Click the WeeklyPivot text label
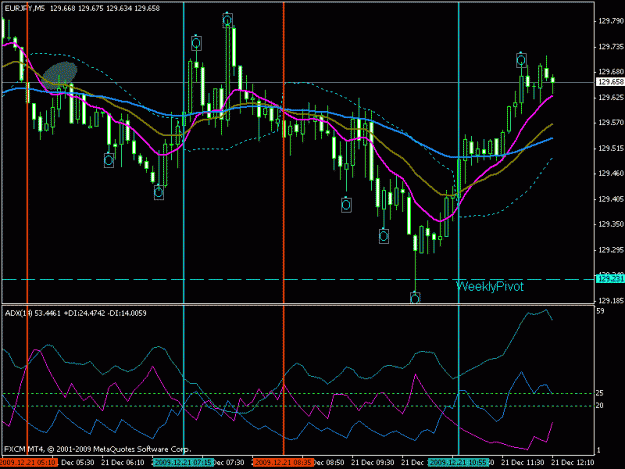This screenshot has height=469, width=625. tap(489, 287)
